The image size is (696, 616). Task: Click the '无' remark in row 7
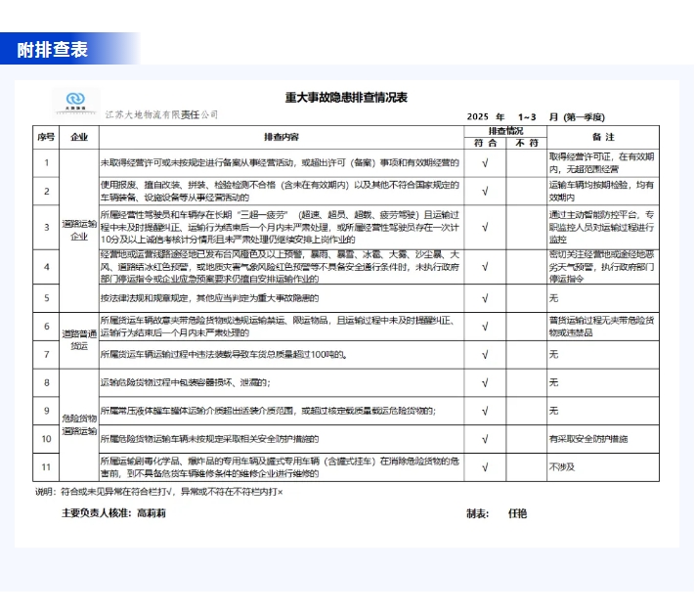(x=553, y=354)
